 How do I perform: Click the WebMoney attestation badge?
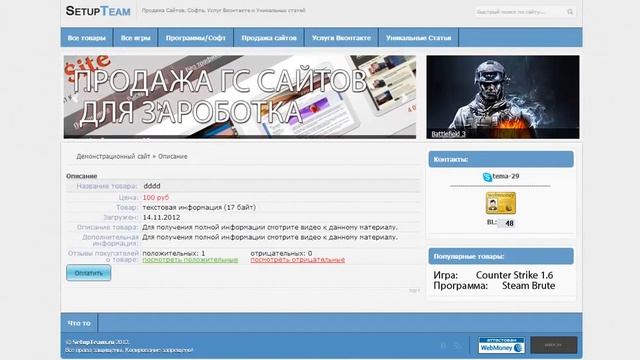pyautogui.click(x=502, y=345)
